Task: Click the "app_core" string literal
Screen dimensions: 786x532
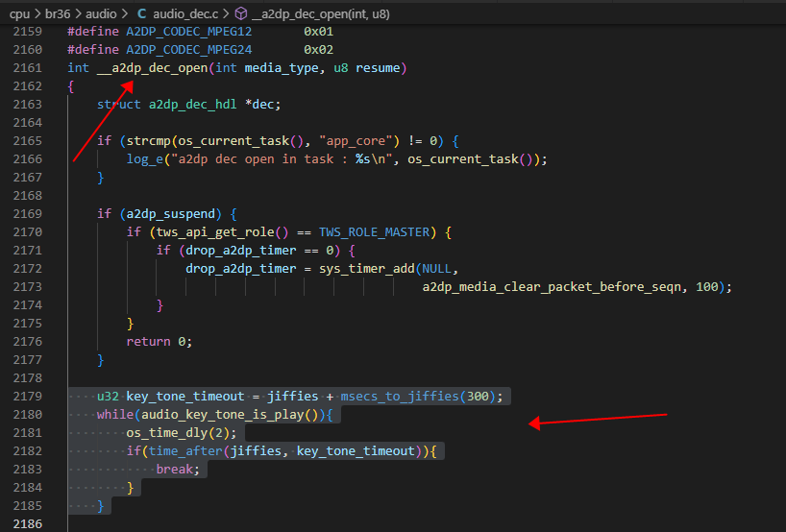Action: coord(356,141)
